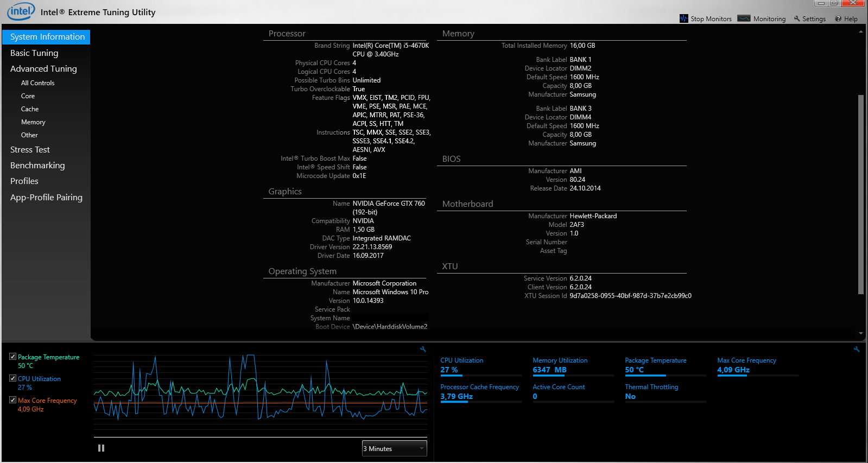
Task: Open Benchmarking section
Action: tap(37, 166)
